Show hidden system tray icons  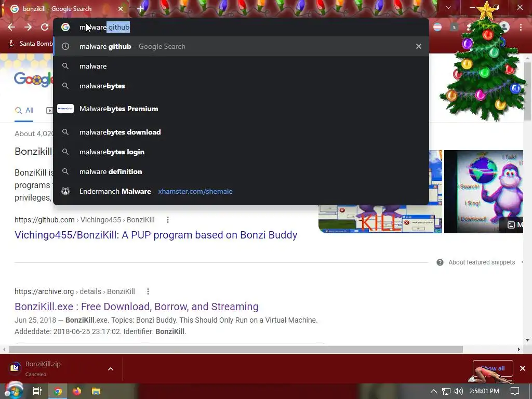[434, 391]
